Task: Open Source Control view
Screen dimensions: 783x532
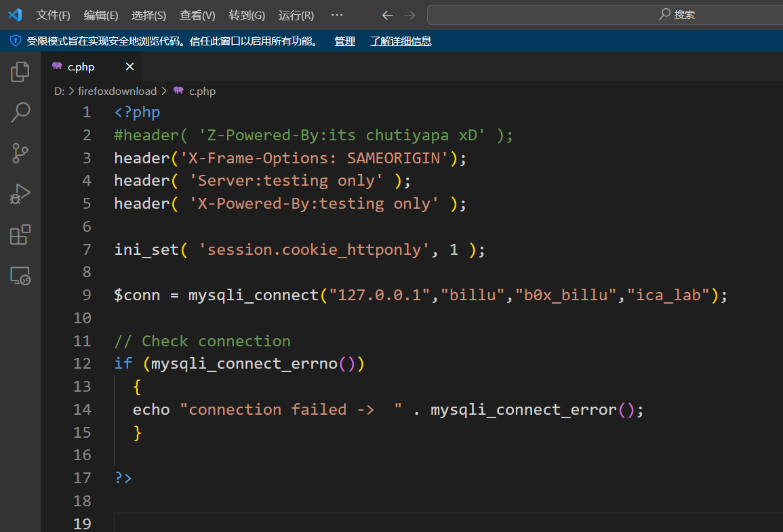Action: click(20, 153)
